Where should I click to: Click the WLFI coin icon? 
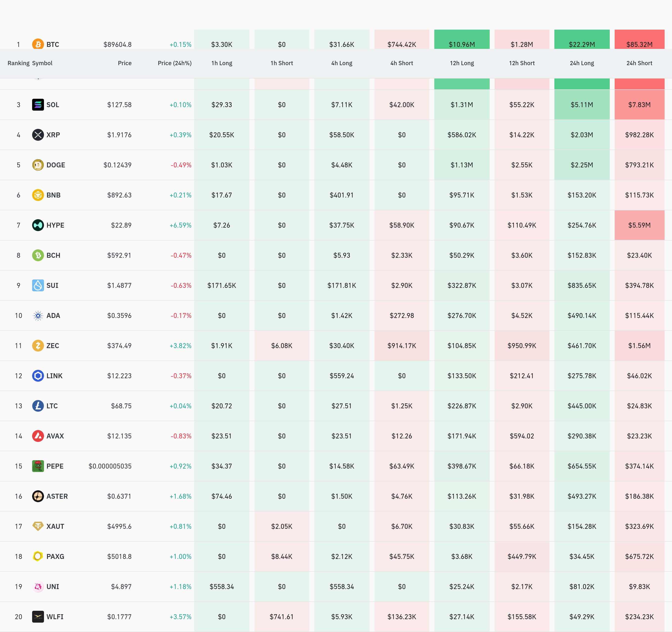coord(38,617)
